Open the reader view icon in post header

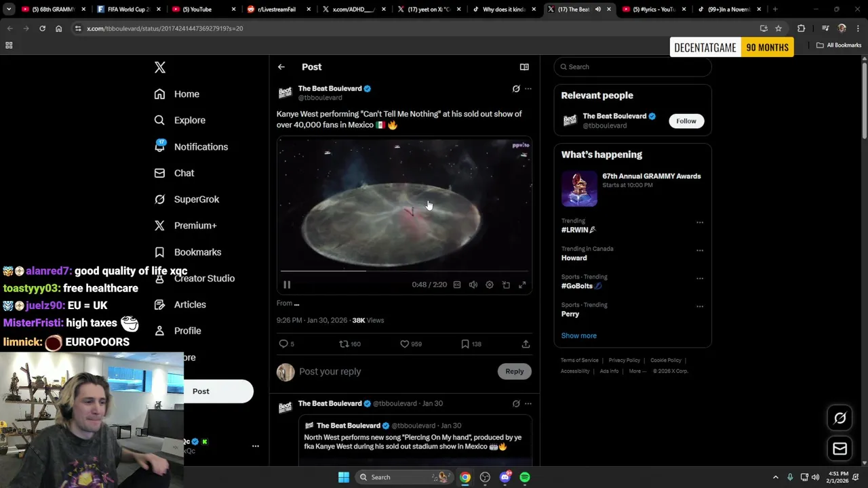click(x=524, y=67)
